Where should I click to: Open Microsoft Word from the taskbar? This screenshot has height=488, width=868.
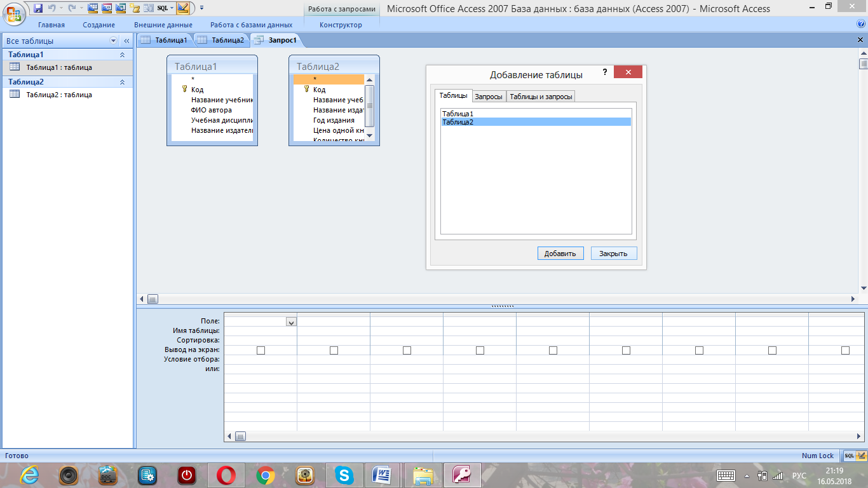pos(383,475)
